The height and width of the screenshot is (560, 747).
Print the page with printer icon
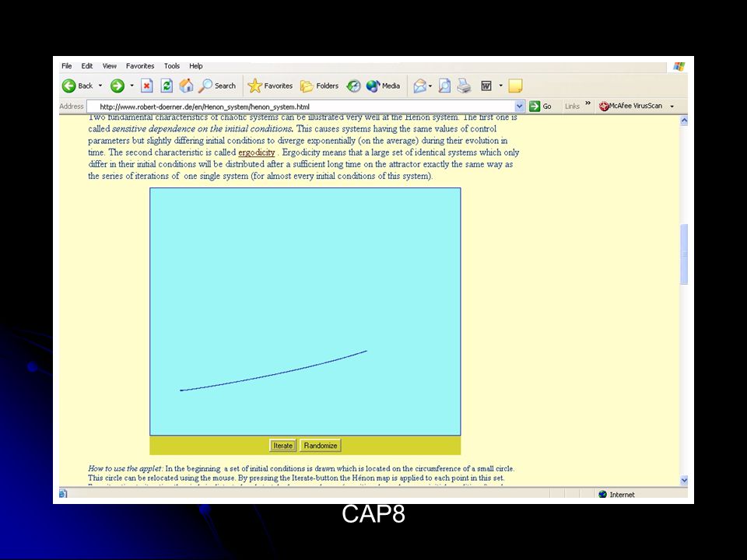click(x=464, y=86)
